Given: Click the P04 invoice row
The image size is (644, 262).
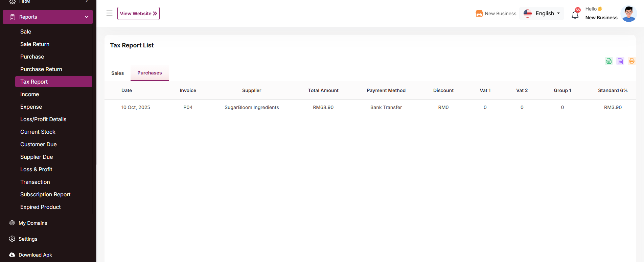Looking at the screenshot, I should (188, 107).
